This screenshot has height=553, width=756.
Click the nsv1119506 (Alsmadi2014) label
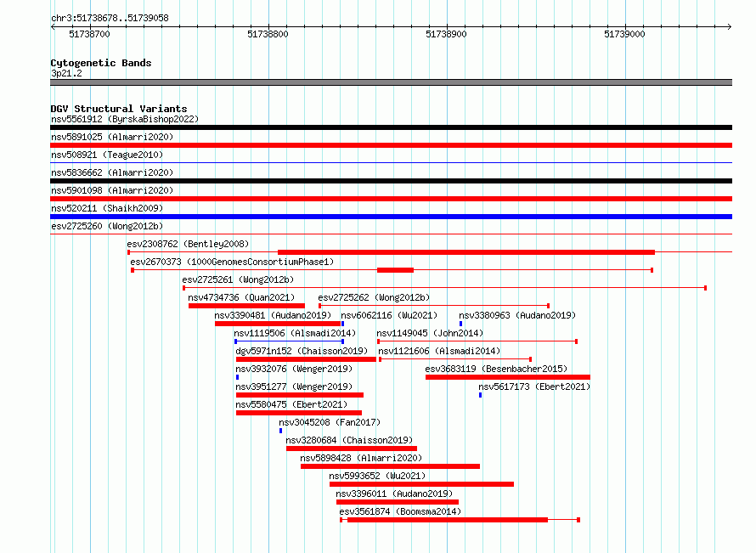295,333
